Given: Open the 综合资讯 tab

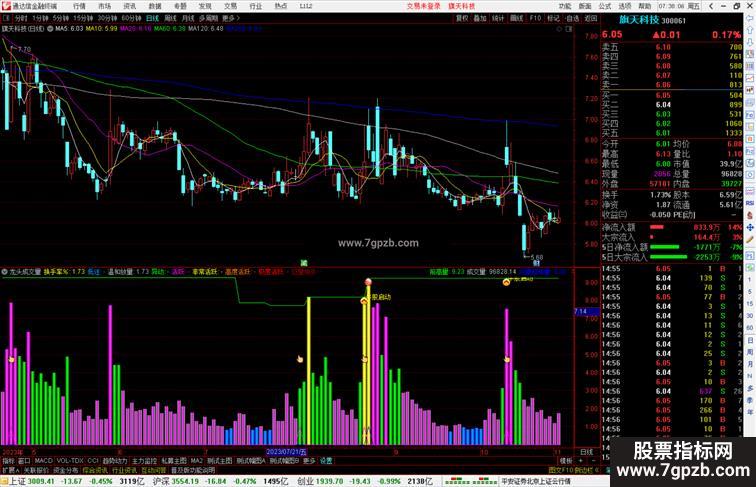Looking at the screenshot, I should pos(95,471).
